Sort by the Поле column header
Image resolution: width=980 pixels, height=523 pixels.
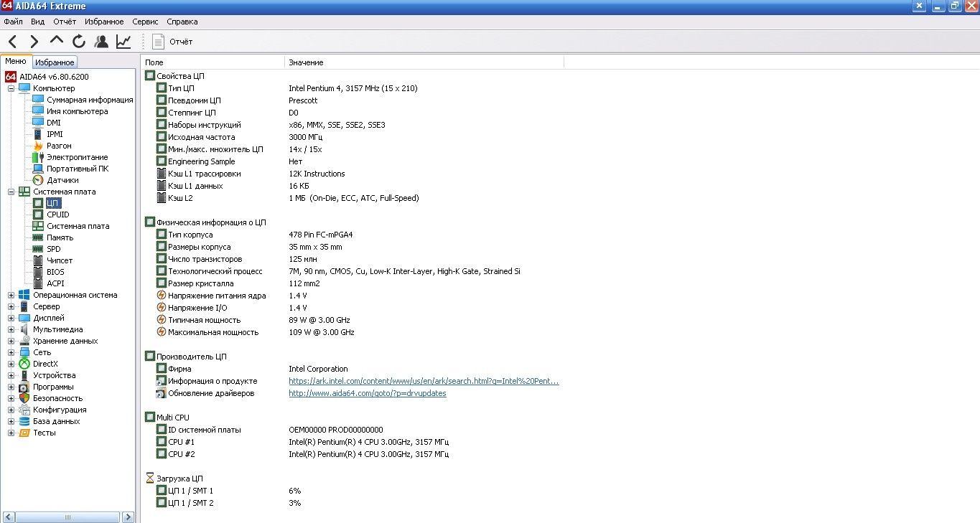click(x=213, y=62)
